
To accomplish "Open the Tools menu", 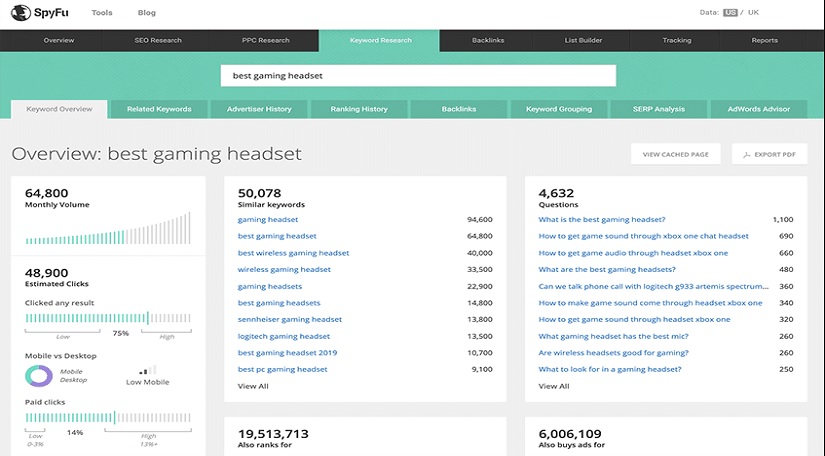I will (x=102, y=13).
